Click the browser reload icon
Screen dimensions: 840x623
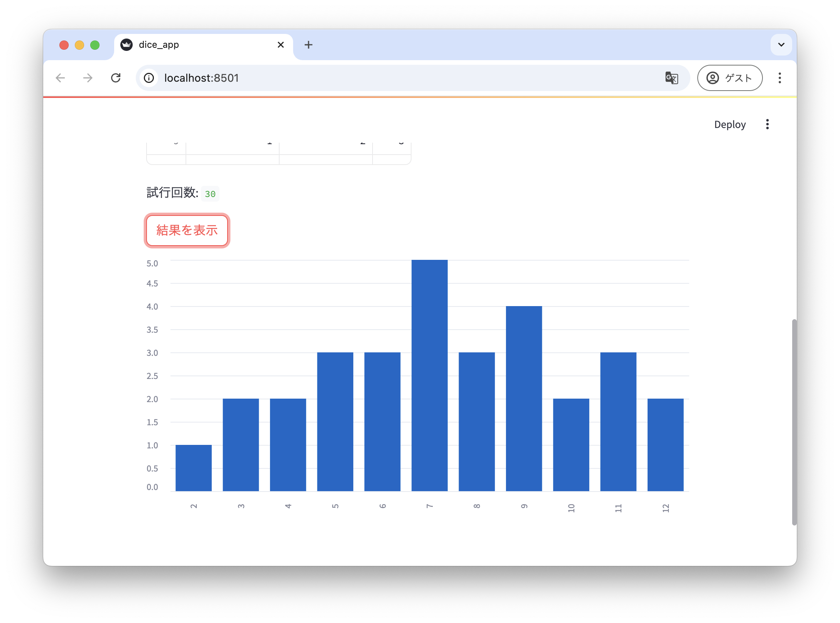116,78
